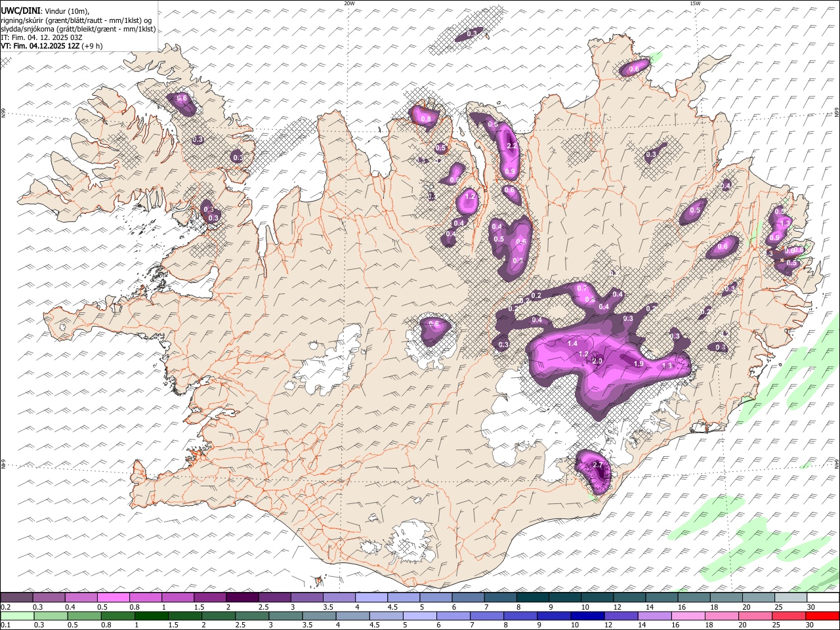This screenshot has height=630, width=840.
Task: Pick top legend swatch between 0.5 and 0.8
Action: pos(114,597)
